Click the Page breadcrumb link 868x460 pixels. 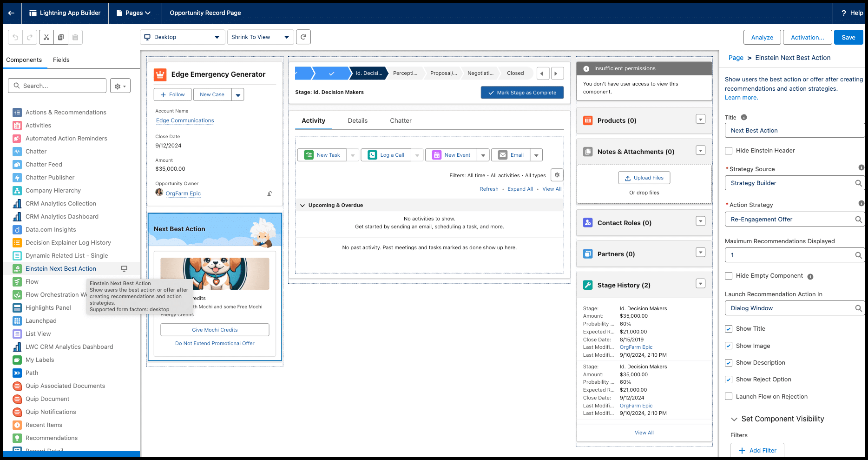736,58
